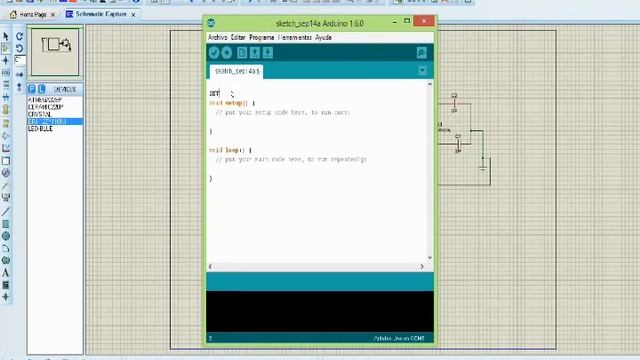This screenshot has width=640, height=360.
Task: Save the Arduino sketch
Action: 268,53
